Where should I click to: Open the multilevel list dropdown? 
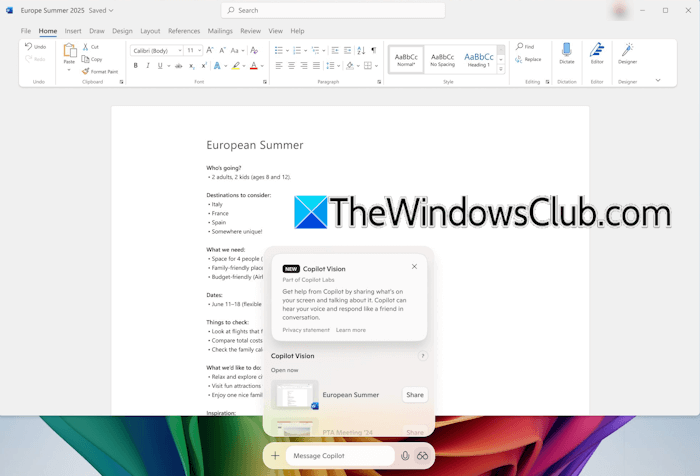tap(324, 50)
